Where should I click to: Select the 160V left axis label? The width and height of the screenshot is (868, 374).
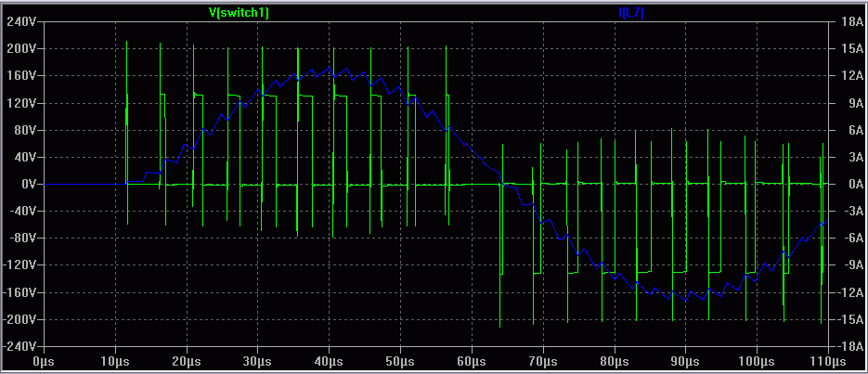click(x=20, y=76)
